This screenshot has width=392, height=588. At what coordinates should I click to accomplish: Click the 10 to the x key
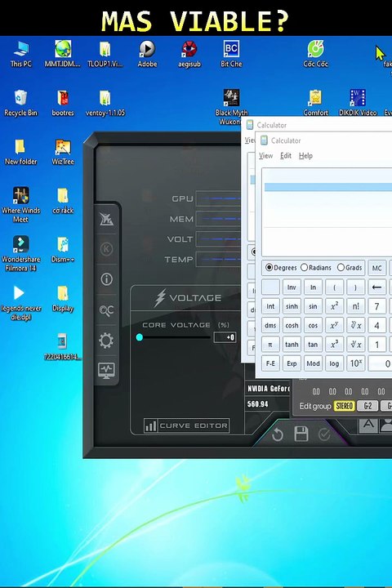click(355, 363)
